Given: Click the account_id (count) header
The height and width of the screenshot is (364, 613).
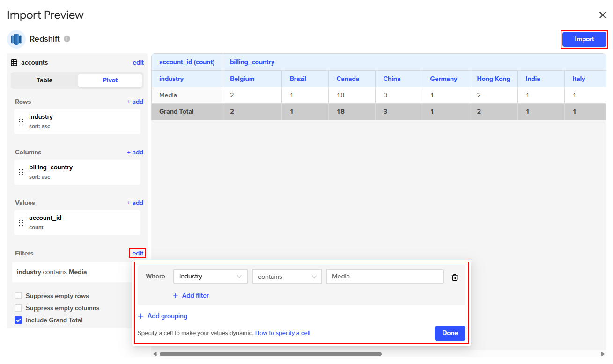Looking at the screenshot, I should click(x=187, y=62).
